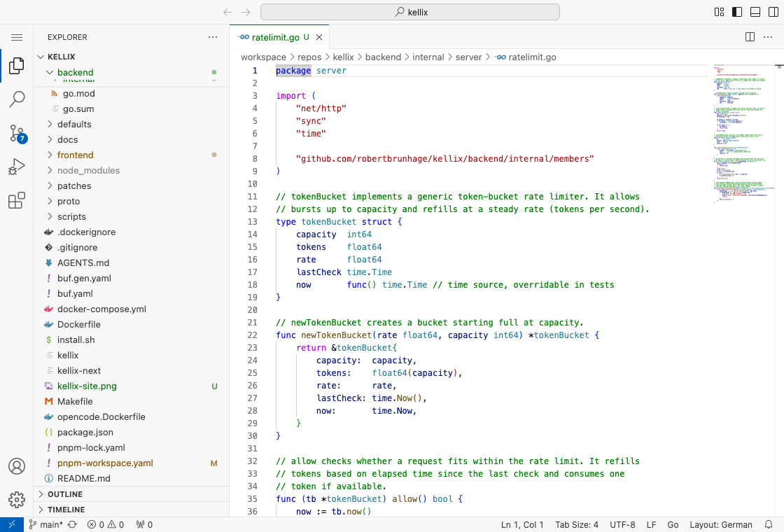
Task: Expand the defaults folder
Action: coord(132,124)
